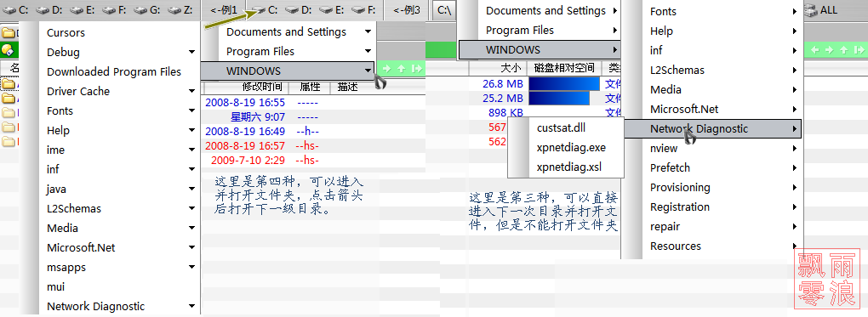Click the 属性 column header
Image resolution: width=868 pixels, height=317 pixels.
(x=311, y=87)
